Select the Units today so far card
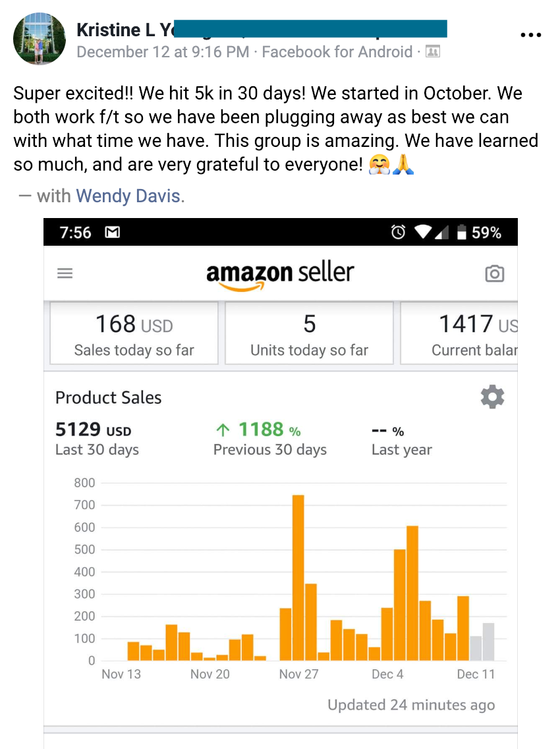This screenshot has width=560, height=749. click(309, 333)
